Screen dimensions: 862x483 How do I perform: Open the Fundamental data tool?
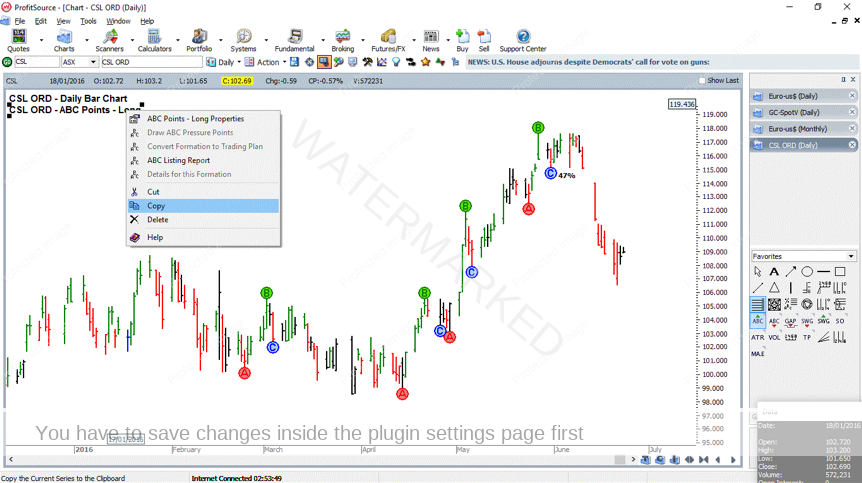295,41
